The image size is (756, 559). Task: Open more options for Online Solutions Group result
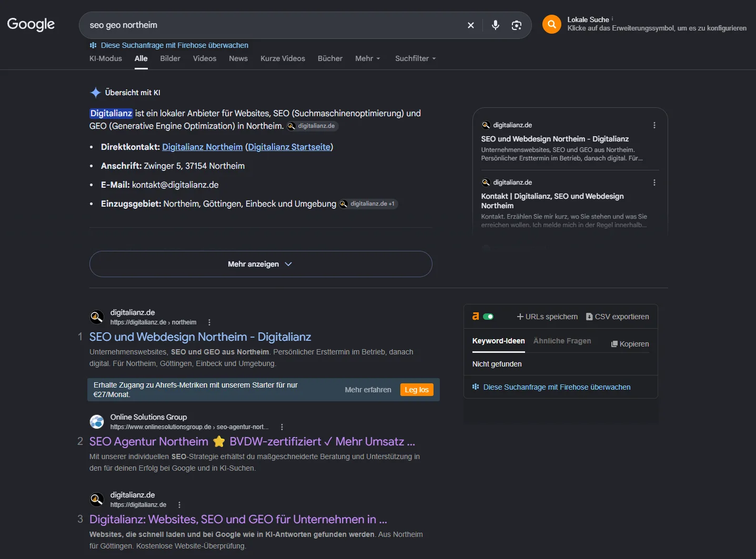282,427
